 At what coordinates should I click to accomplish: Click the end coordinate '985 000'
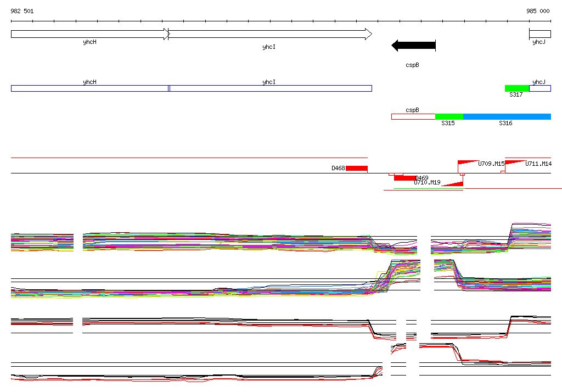pyautogui.click(x=538, y=11)
